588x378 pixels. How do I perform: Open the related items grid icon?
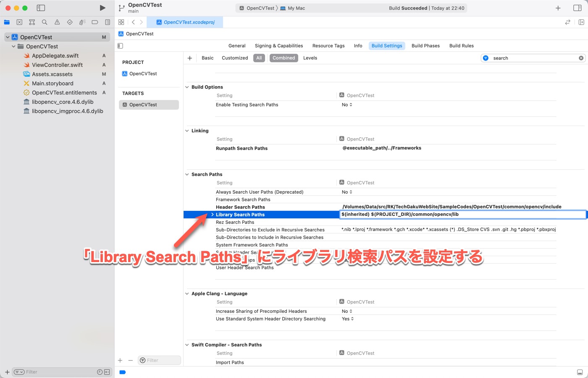[121, 22]
